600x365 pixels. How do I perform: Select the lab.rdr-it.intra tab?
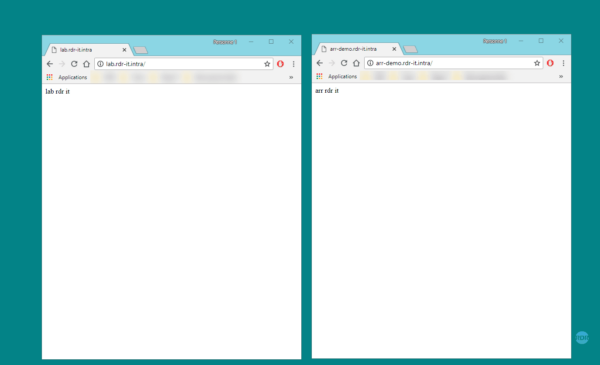pyautogui.click(x=88, y=50)
